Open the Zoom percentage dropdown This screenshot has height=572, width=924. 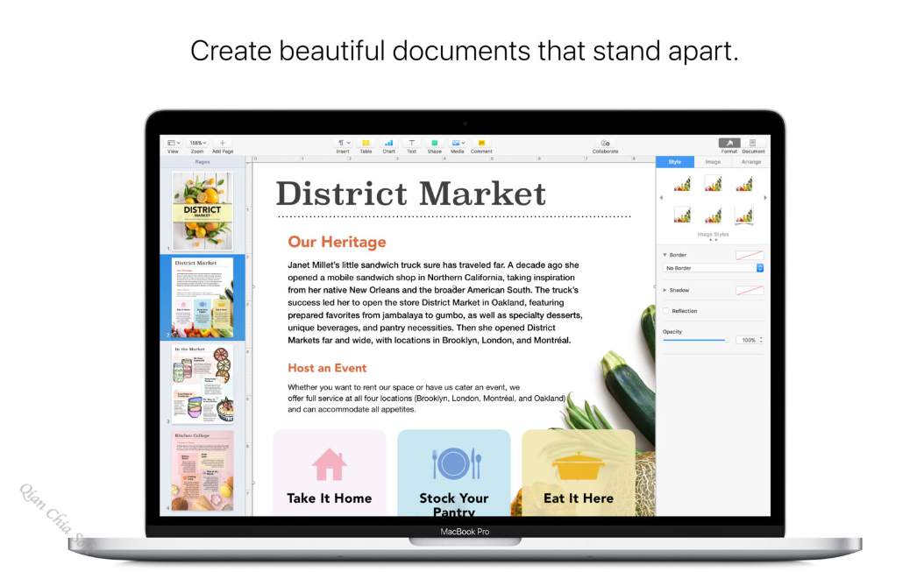(x=197, y=143)
